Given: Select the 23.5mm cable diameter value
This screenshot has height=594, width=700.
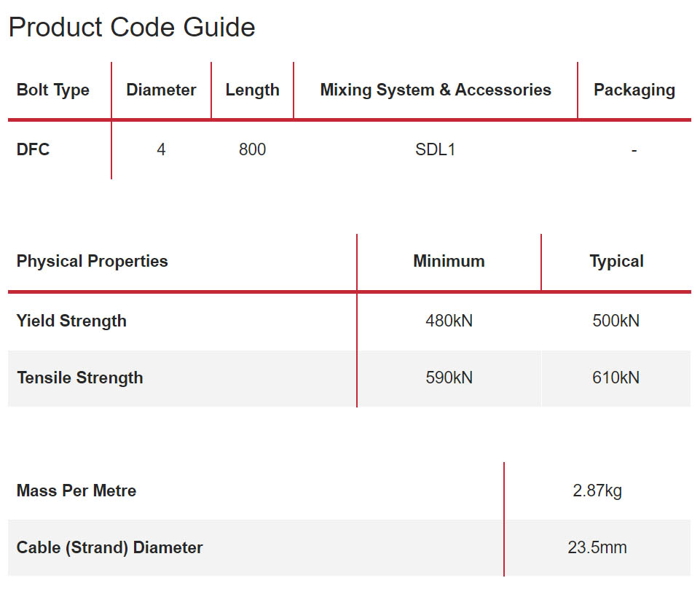Looking at the screenshot, I should (597, 548).
